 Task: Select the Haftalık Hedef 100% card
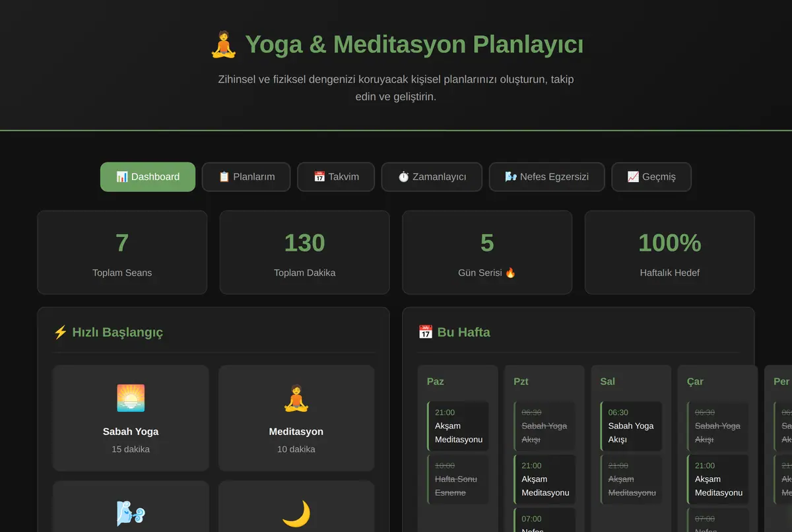coord(670,252)
